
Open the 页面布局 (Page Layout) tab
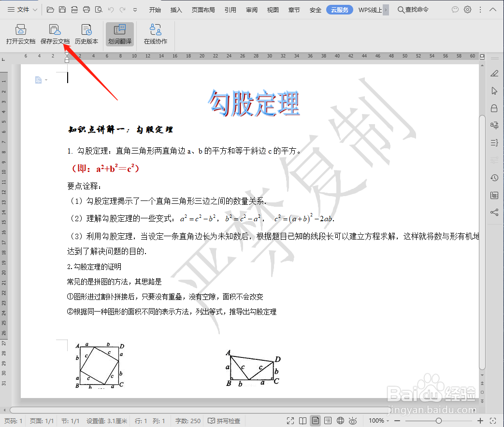(x=203, y=9)
